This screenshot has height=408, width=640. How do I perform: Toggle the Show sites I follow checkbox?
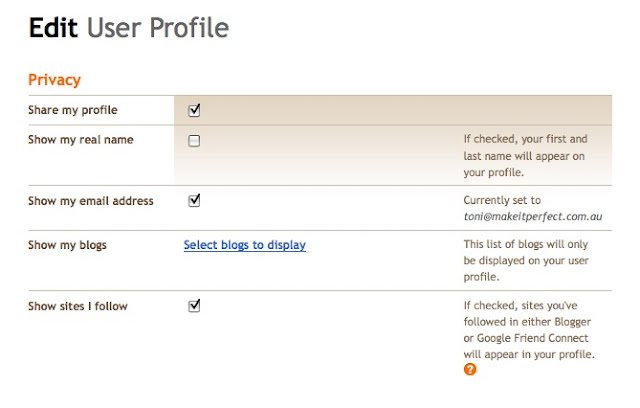tap(194, 306)
